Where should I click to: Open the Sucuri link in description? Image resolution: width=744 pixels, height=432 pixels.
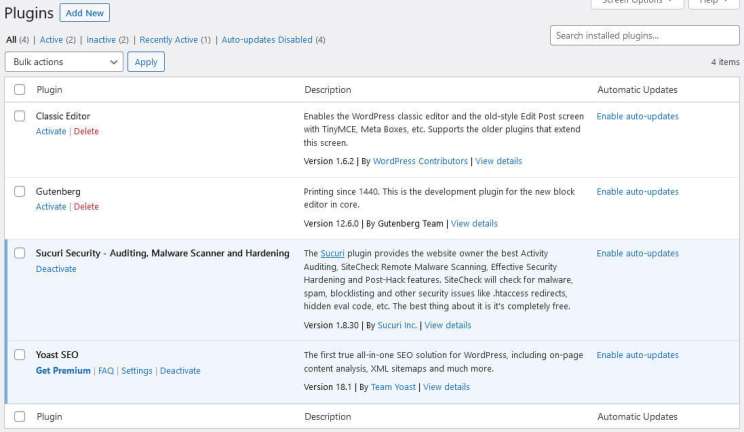tap(332, 254)
